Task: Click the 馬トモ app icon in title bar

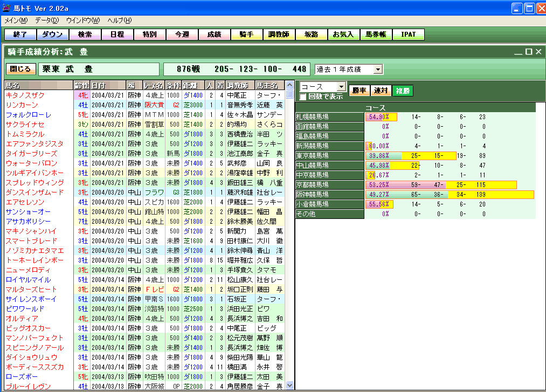Action: click(6, 8)
